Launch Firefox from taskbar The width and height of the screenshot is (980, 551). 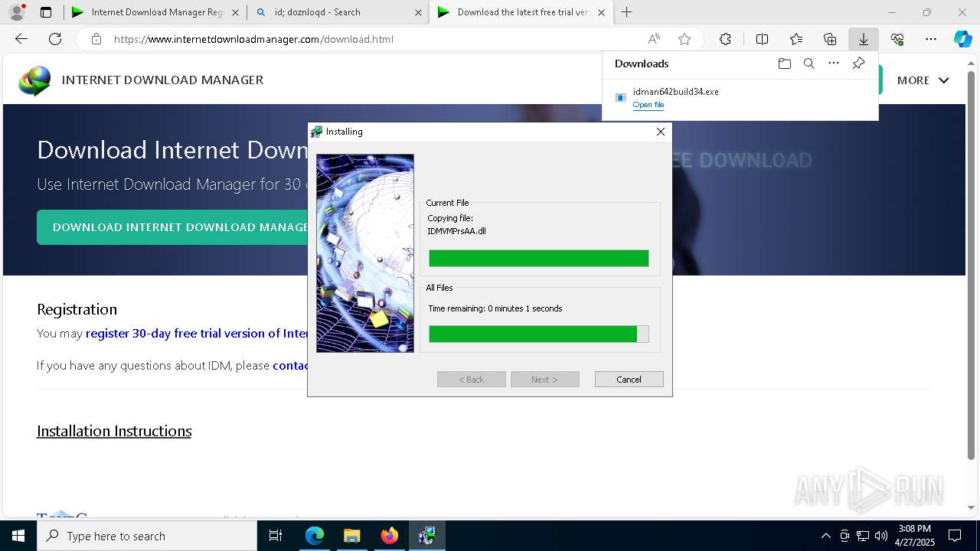tap(390, 536)
